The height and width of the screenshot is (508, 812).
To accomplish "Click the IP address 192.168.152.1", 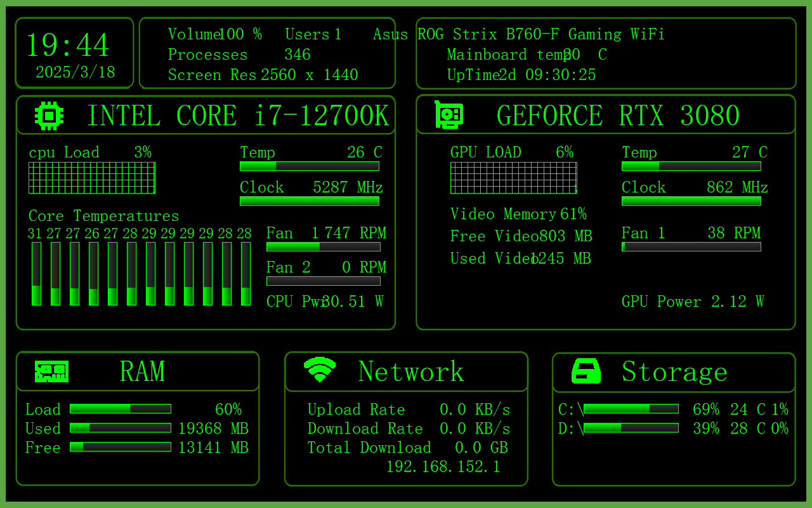I will point(443,467).
